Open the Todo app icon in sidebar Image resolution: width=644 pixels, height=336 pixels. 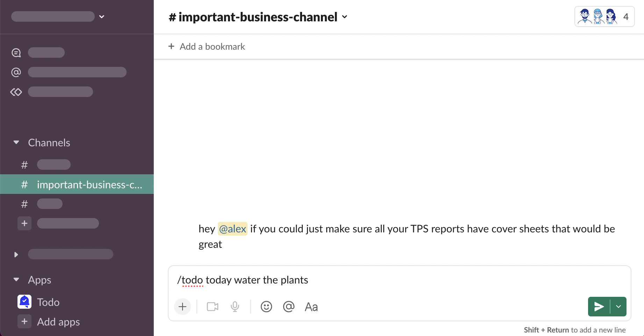click(24, 302)
